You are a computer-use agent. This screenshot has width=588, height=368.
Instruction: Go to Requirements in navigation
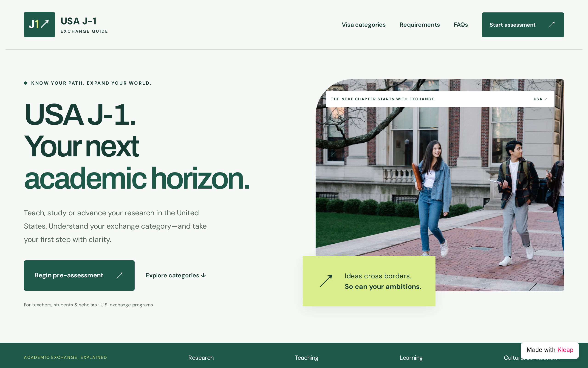[x=420, y=25]
